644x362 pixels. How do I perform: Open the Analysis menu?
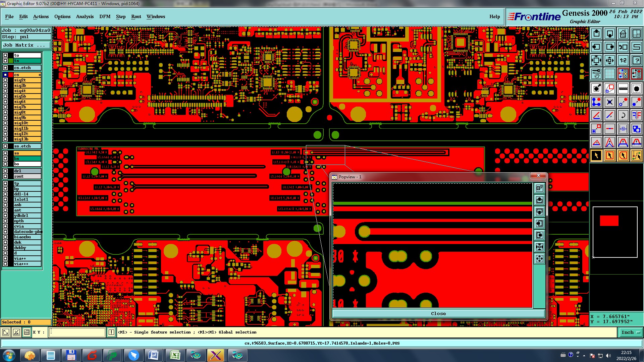(85, 16)
